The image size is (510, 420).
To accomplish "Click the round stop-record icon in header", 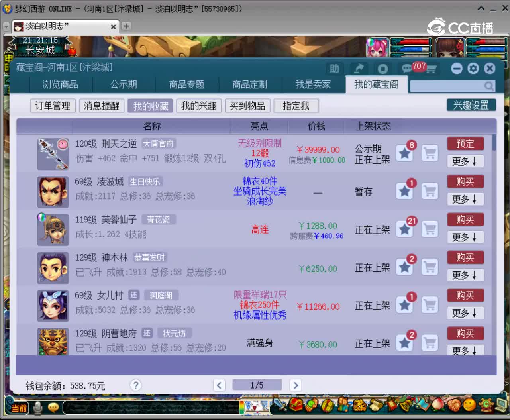I will click(x=382, y=69).
